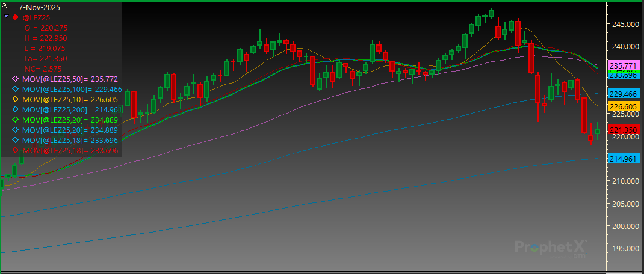644x274 pixels.
Task: Click the diamond icon for the 200-period MOV
Action: pyautogui.click(x=16, y=109)
